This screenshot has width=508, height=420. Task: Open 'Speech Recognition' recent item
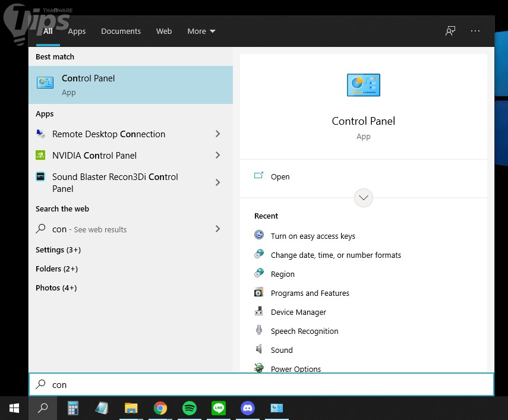tap(305, 331)
